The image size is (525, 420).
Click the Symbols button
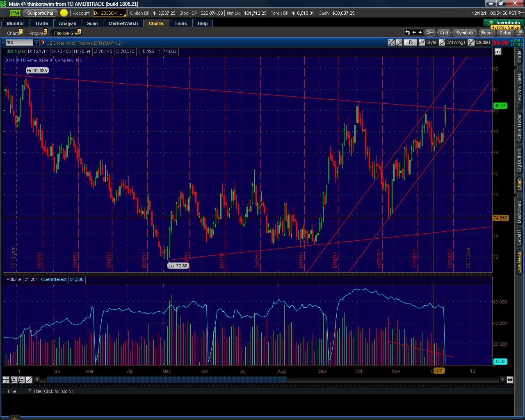tap(464, 33)
